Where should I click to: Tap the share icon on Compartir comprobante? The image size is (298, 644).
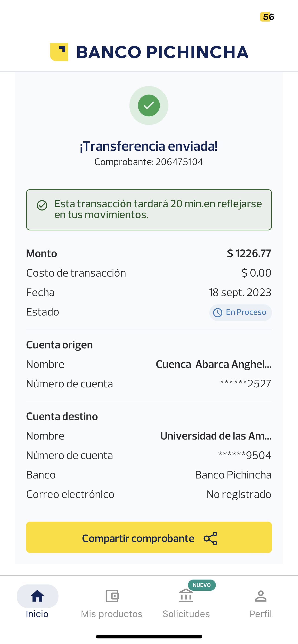point(211,539)
